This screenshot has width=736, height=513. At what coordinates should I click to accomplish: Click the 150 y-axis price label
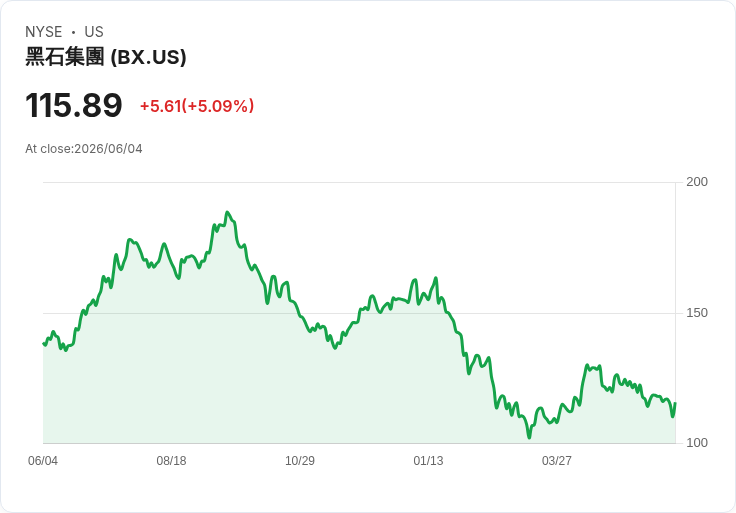click(x=697, y=313)
